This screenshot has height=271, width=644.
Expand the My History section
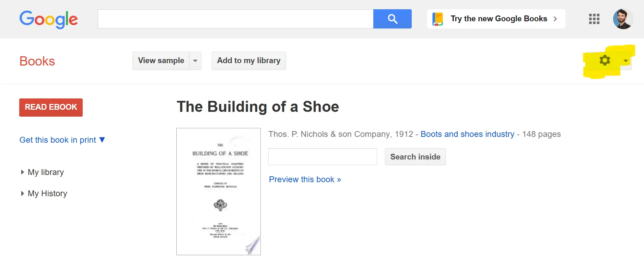coord(23,193)
